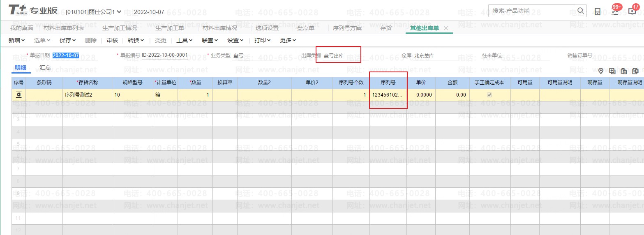
Task: Click the 序列号 column header
Action: click(x=388, y=83)
